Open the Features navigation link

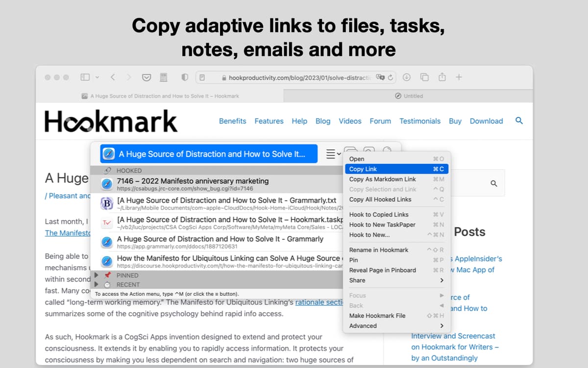tap(269, 121)
